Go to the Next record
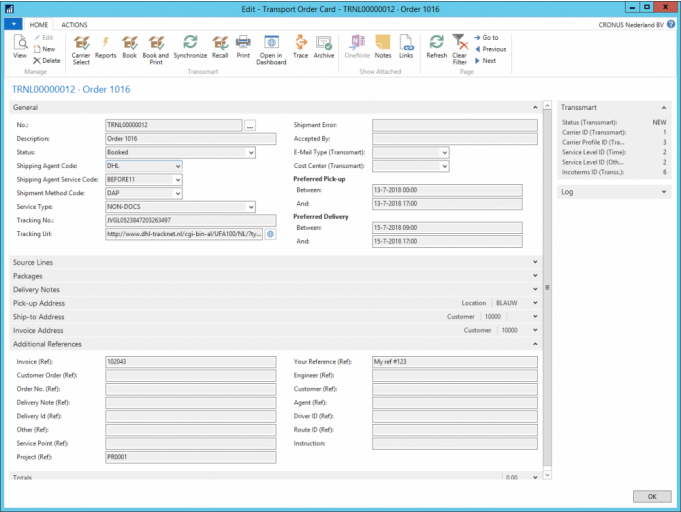This screenshot has width=681, height=512. [x=489, y=61]
